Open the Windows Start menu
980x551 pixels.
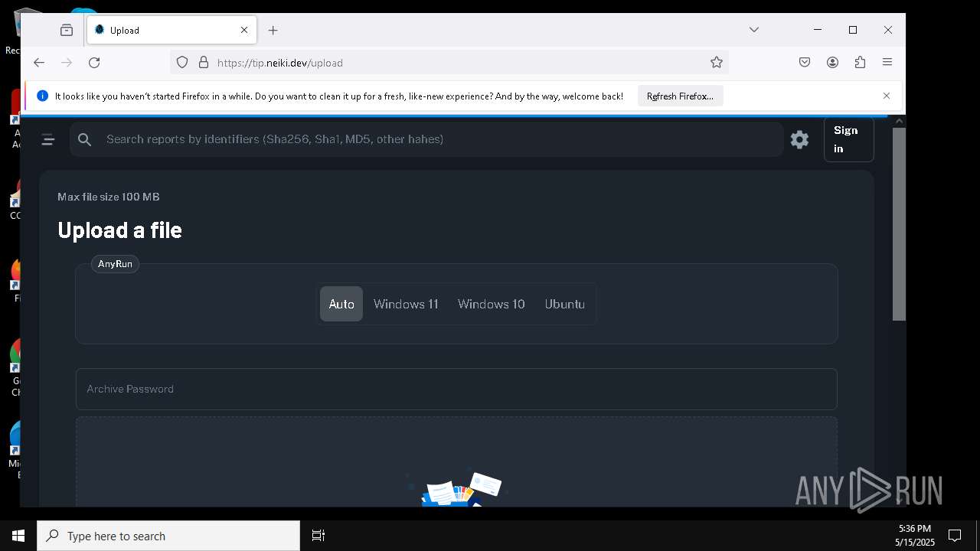18,536
